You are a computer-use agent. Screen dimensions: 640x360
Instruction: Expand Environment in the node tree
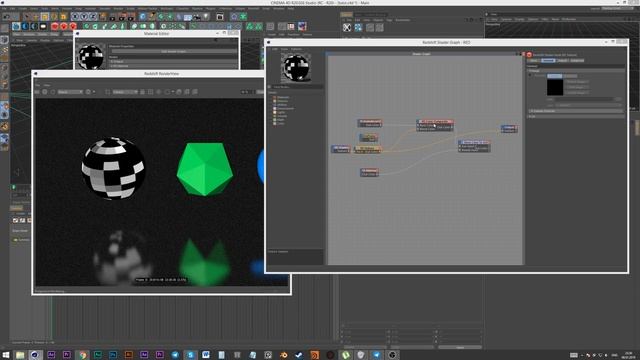(x=284, y=108)
